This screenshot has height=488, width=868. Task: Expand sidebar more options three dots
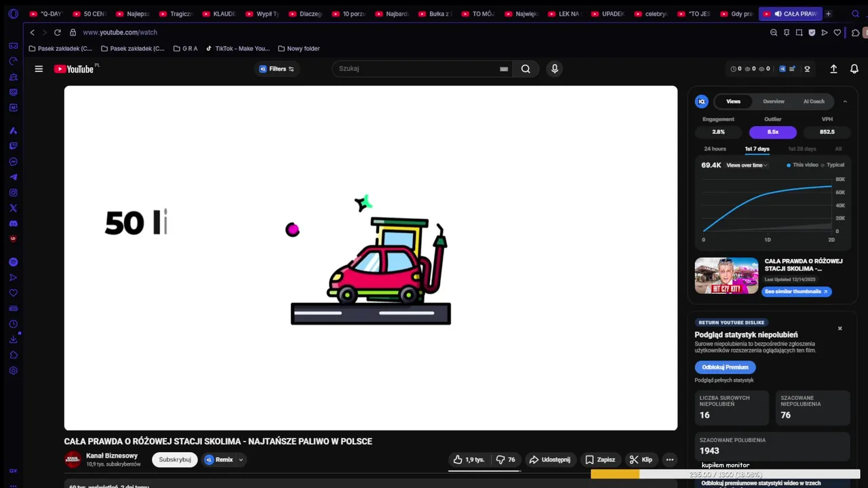click(13, 485)
